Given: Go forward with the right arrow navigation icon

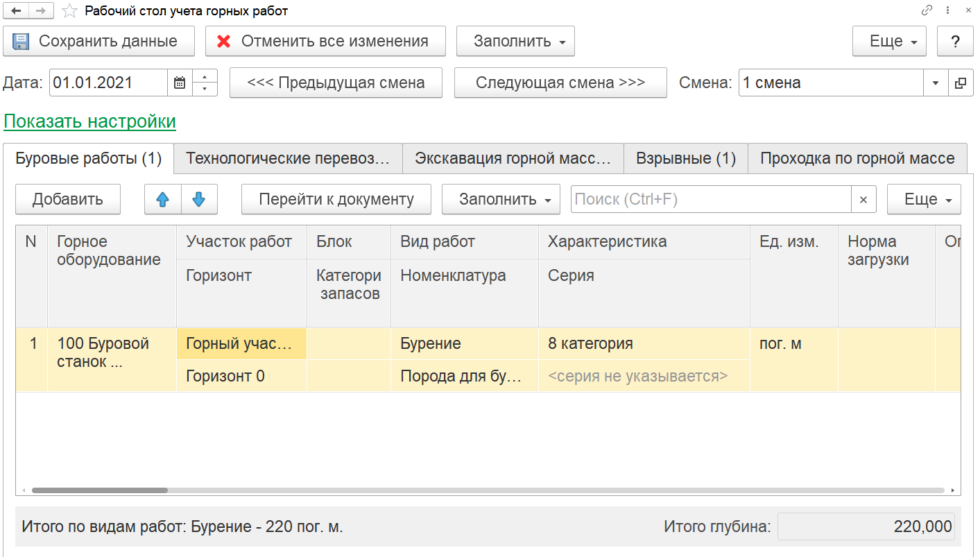Looking at the screenshot, I should point(40,11).
